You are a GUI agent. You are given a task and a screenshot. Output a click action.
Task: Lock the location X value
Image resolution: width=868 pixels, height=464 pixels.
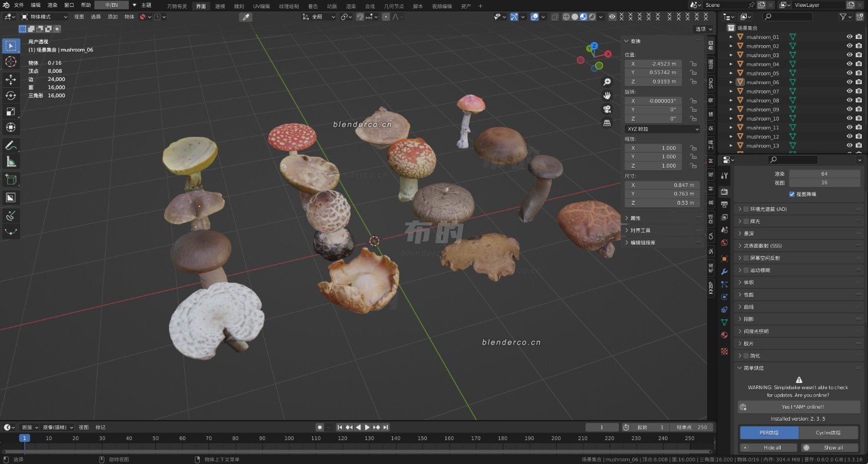[693, 63]
